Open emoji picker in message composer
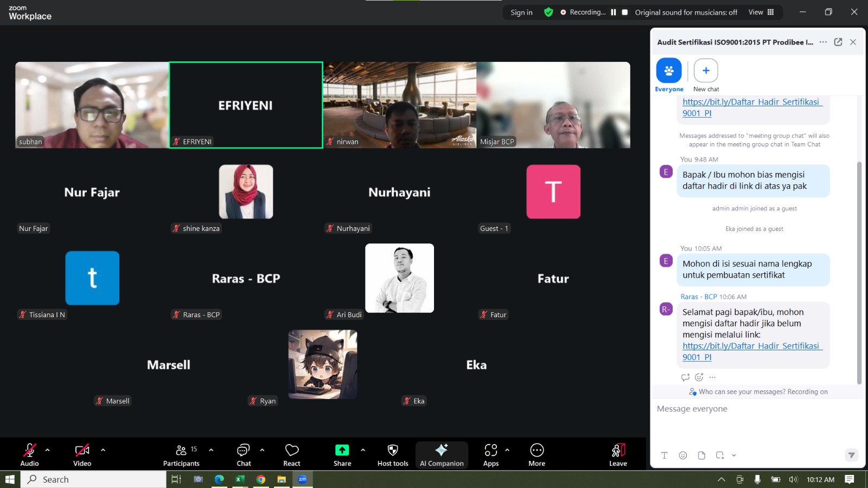 [683, 455]
